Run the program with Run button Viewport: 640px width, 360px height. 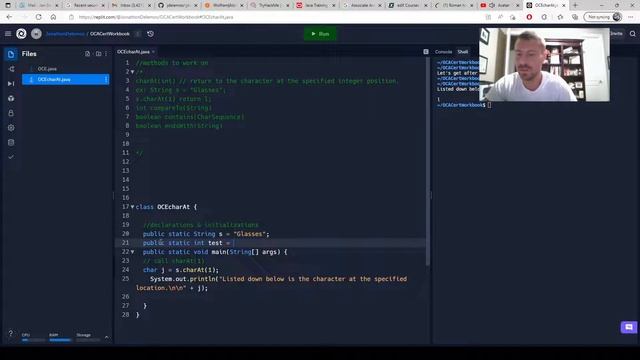tap(320, 34)
